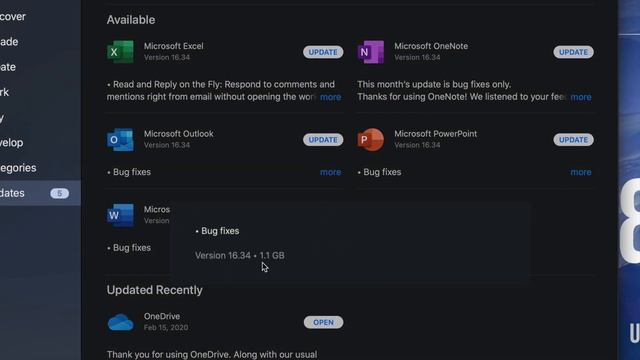Update Microsoft Outlook
The image size is (640, 360).
pos(323,140)
